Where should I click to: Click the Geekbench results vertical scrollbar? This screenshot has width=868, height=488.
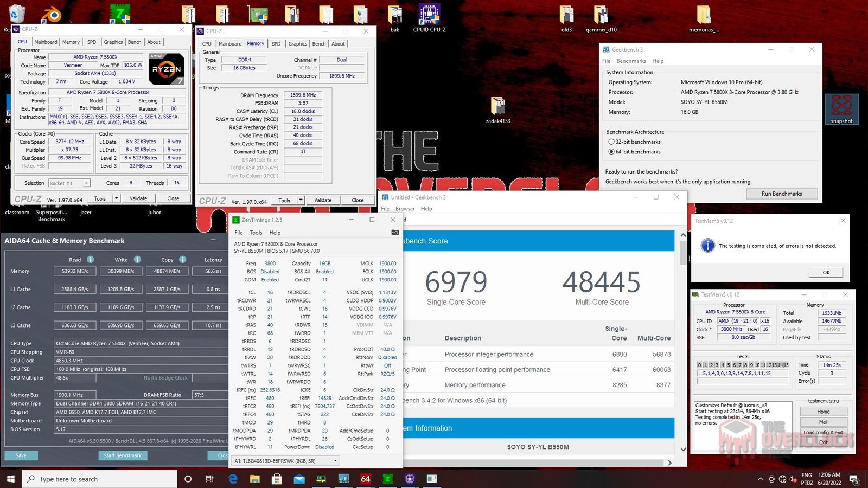click(683, 342)
